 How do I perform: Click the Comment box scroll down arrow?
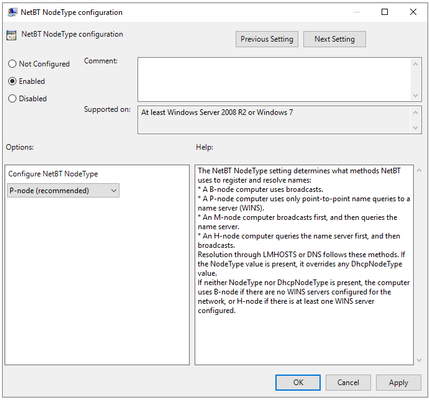coord(415,95)
